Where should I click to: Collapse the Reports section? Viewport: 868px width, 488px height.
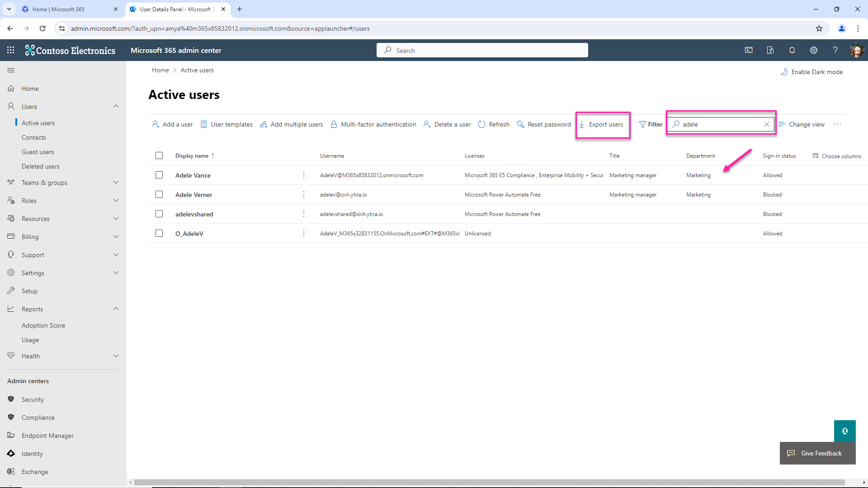tap(116, 309)
